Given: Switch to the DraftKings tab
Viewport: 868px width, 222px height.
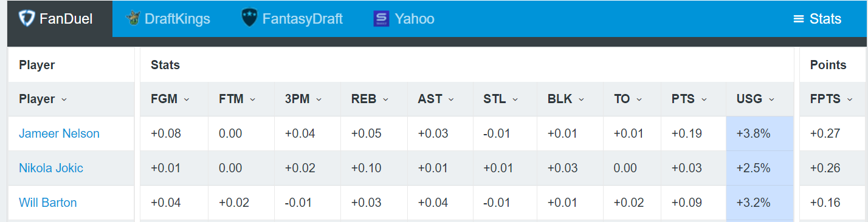Looking at the screenshot, I should tap(168, 19).
